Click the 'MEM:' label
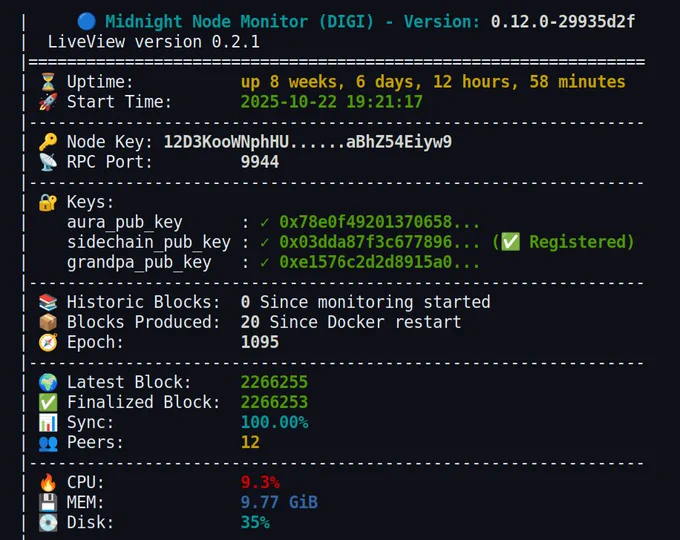Image resolution: width=680 pixels, height=540 pixels. (x=85, y=502)
